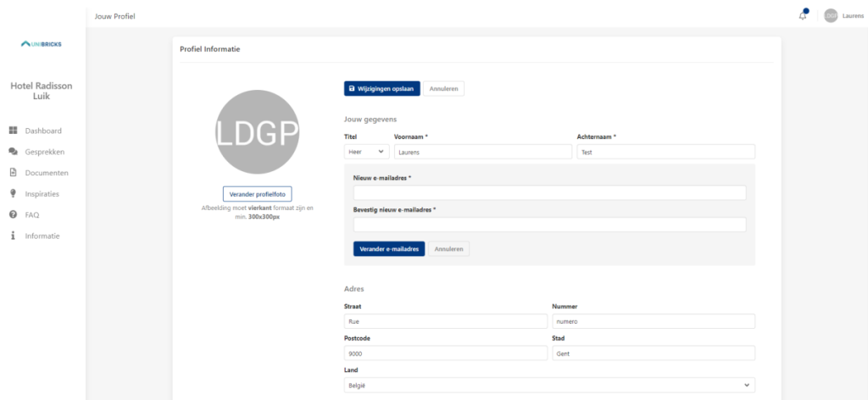Click the Nieuw e-mailadres input field
Image resolution: width=868 pixels, height=400 pixels.
tap(549, 193)
